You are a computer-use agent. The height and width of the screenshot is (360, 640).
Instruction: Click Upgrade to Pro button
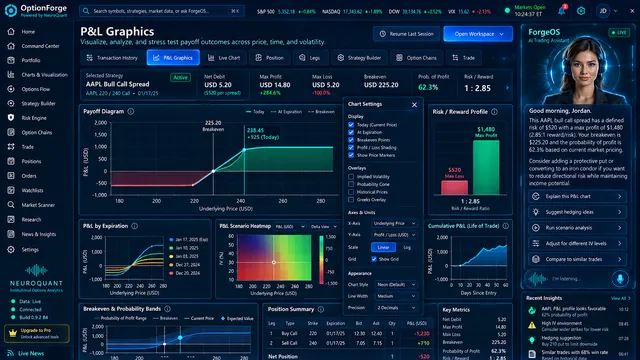tap(37, 333)
